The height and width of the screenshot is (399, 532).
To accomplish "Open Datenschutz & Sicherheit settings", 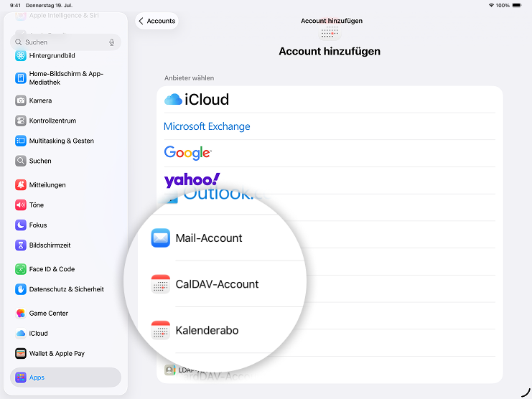I will (x=66, y=289).
